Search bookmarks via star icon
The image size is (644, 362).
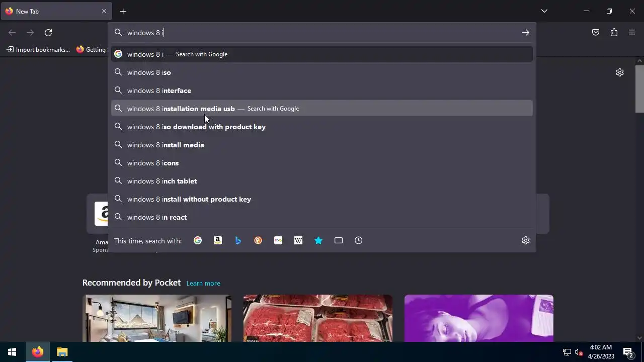coord(318,240)
